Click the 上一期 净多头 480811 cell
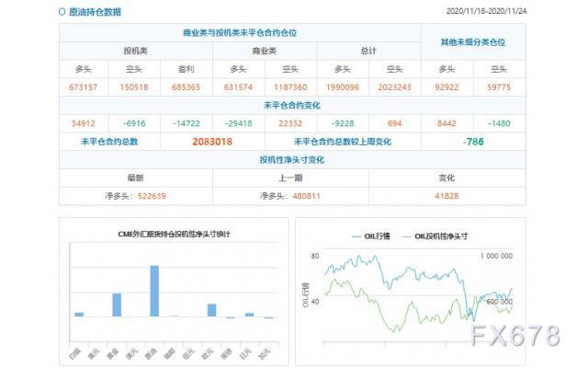 click(x=290, y=196)
